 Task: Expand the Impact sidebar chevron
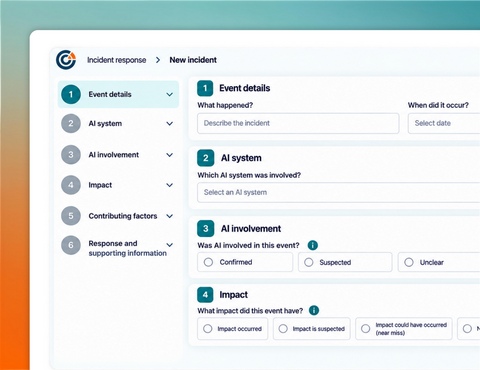click(x=170, y=185)
